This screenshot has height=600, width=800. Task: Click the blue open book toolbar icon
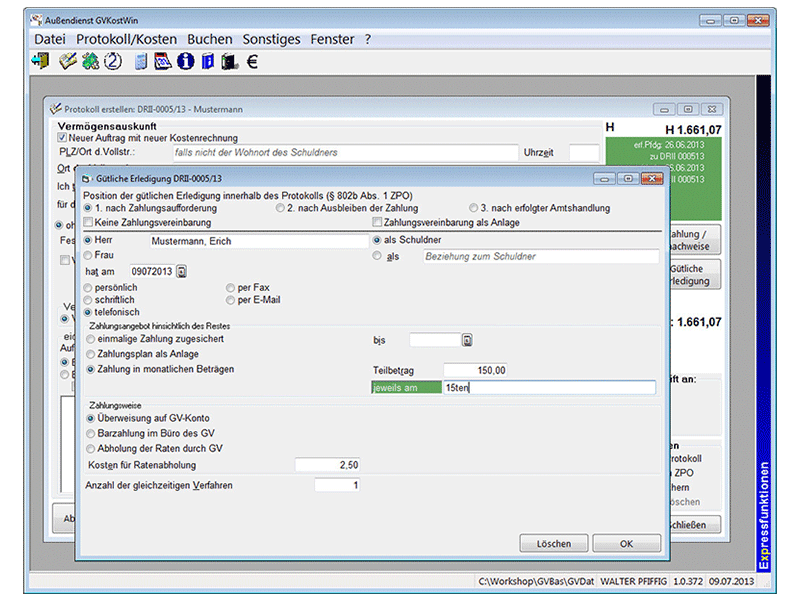[x=207, y=62]
